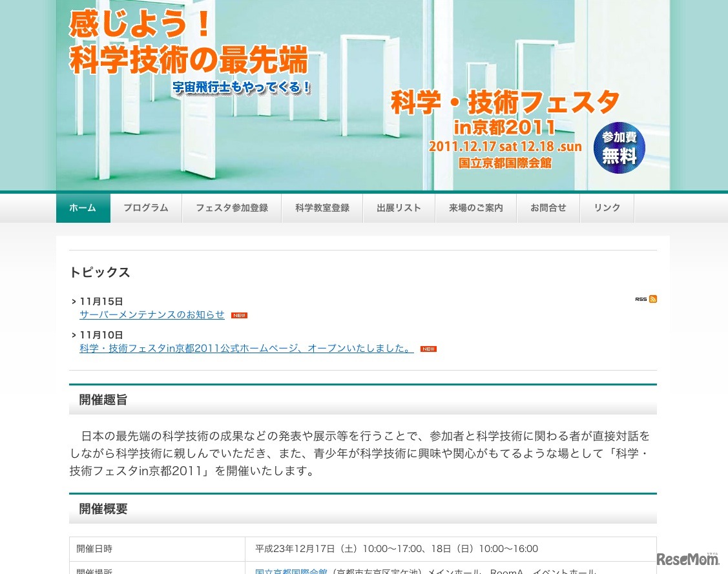Open the 科学教室登録 page
This screenshot has height=574, width=728.
pyautogui.click(x=322, y=207)
